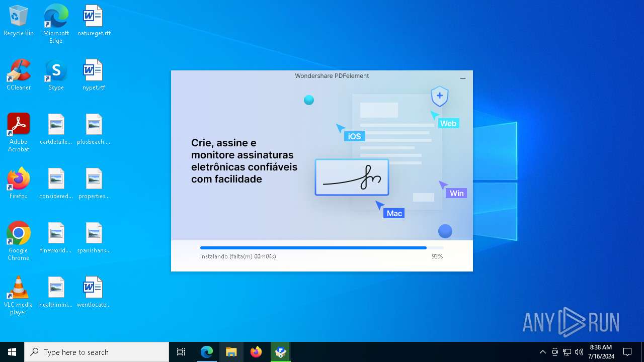Open Edge from the taskbar
The height and width of the screenshot is (362, 644).
[x=207, y=352]
